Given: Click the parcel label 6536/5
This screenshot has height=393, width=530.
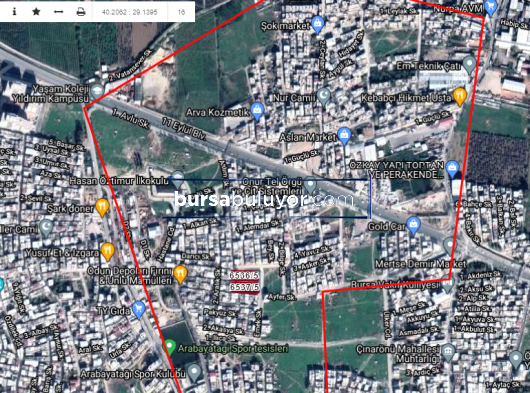Looking at the screenshot, I should 244,276.
